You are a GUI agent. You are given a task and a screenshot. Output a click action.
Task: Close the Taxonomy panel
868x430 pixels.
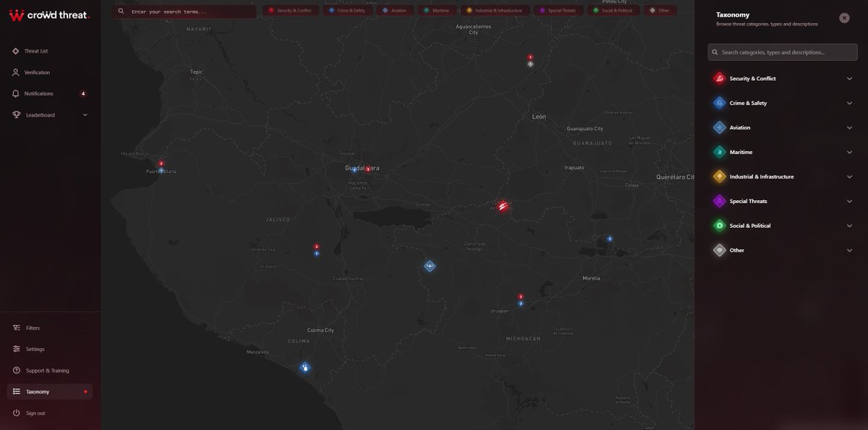click(x=843, y=17)
